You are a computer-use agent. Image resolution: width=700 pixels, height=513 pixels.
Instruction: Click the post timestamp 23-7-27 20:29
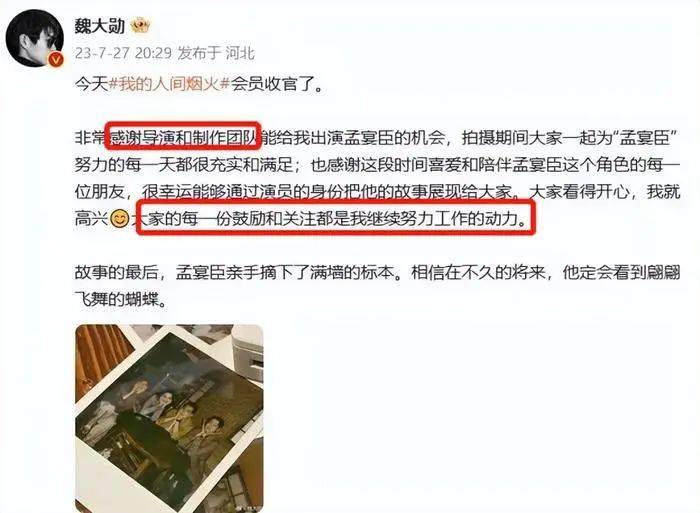[x=123, y=53]
